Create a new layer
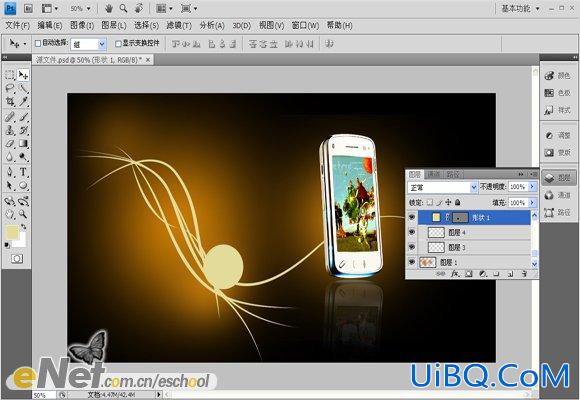 510,274
